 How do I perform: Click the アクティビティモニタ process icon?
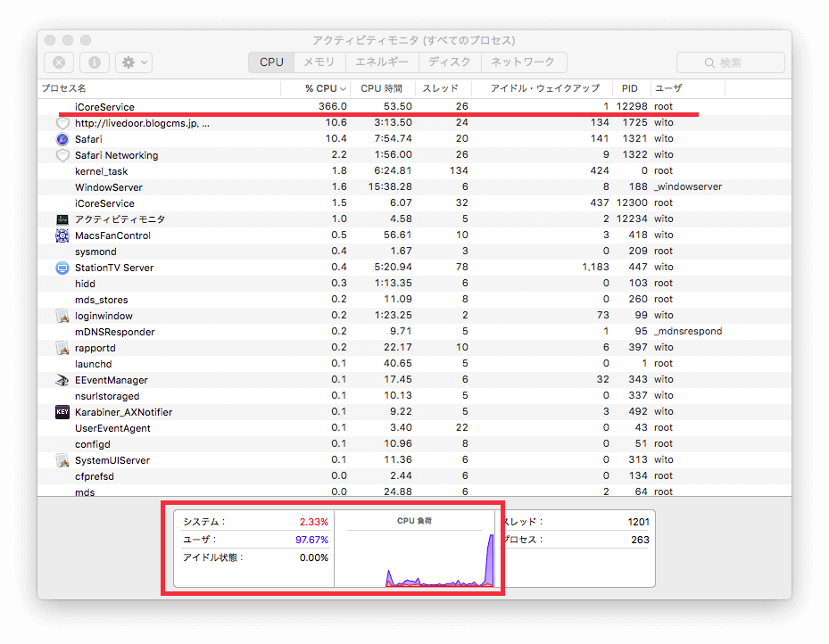62,219
